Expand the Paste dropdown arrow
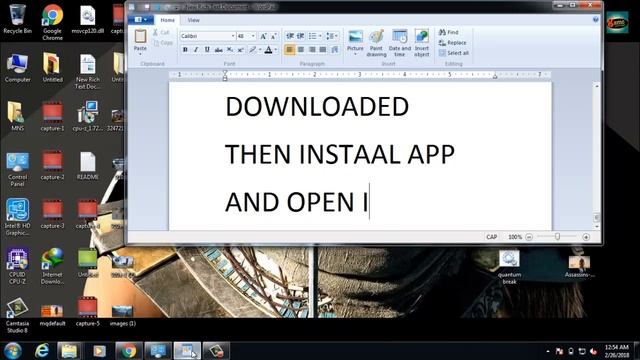This screenshot has height=360, width=640. tap(140, 54)
